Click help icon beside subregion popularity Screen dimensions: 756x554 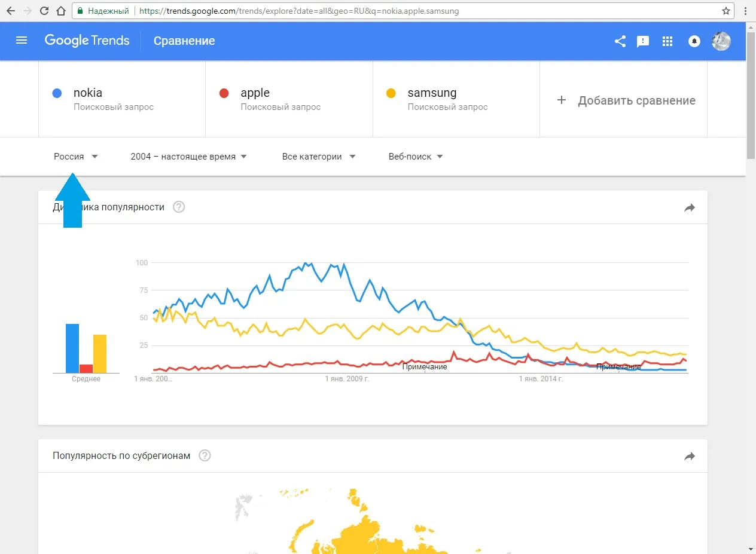[x=205, y=456]
